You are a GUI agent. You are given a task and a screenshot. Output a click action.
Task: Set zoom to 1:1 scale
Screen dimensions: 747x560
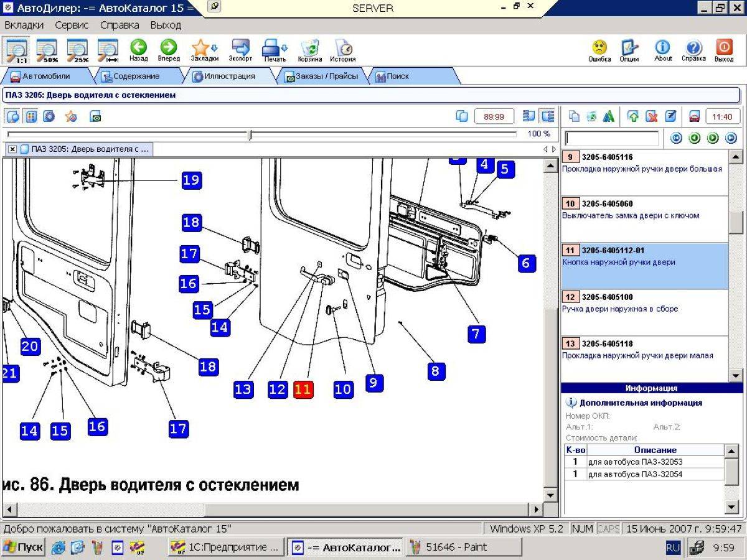pos(16,50)
